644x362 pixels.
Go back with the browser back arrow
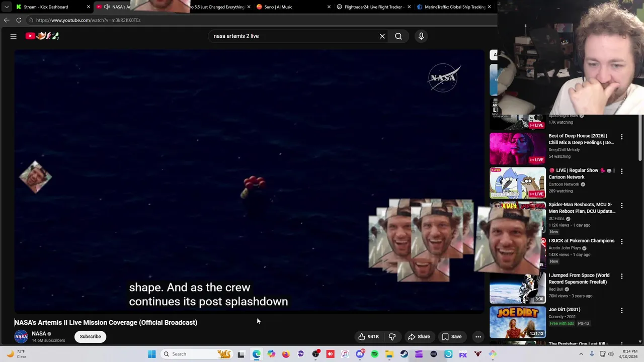7,20
